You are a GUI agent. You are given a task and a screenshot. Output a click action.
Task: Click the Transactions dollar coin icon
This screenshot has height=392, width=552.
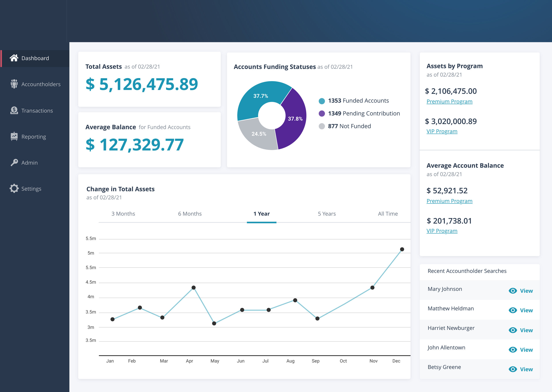(14, 110)
